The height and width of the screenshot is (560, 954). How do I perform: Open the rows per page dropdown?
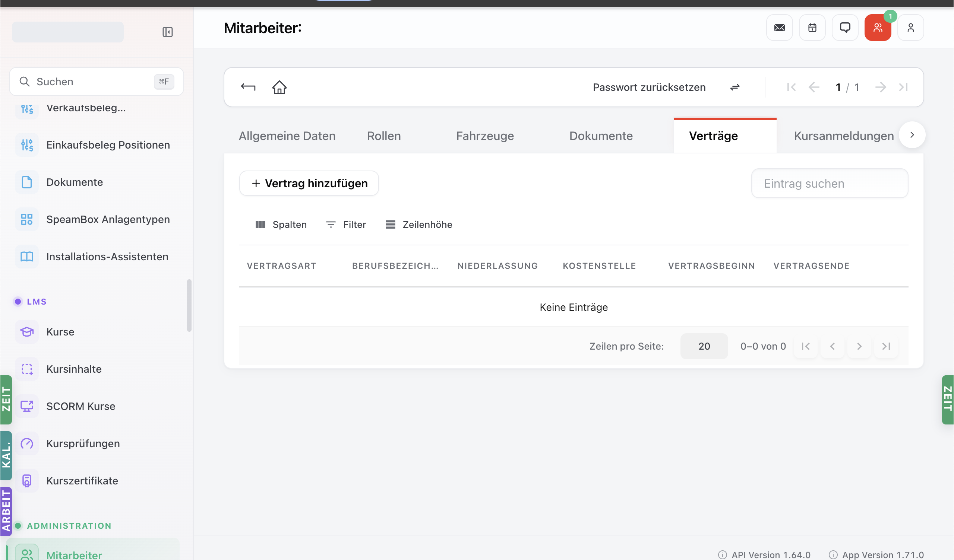(x=704, y=346)
